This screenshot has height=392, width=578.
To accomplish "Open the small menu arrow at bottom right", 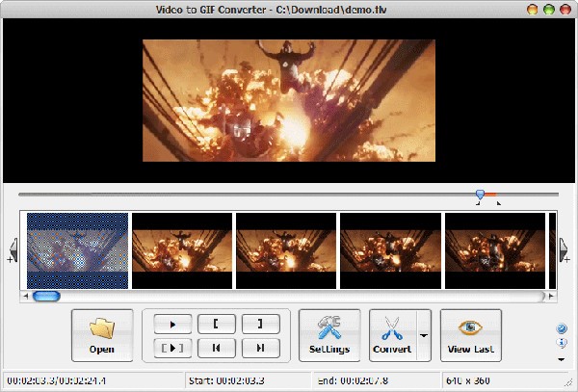I will click(562, 359).
